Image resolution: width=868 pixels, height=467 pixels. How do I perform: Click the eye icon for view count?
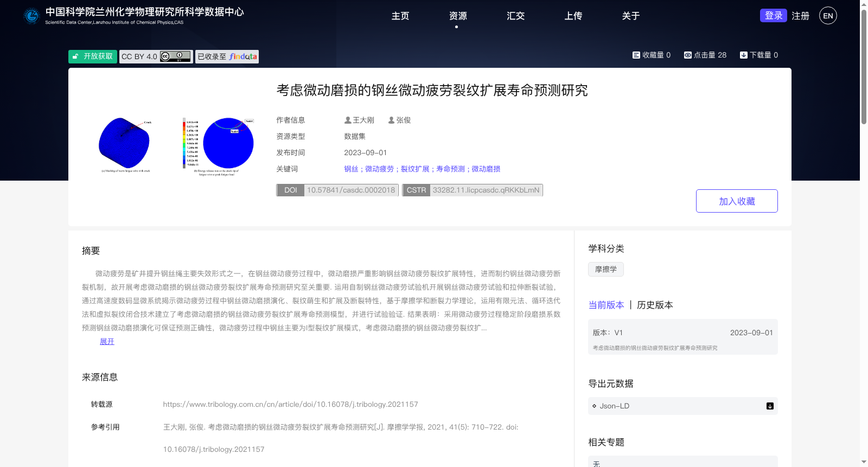687,55
